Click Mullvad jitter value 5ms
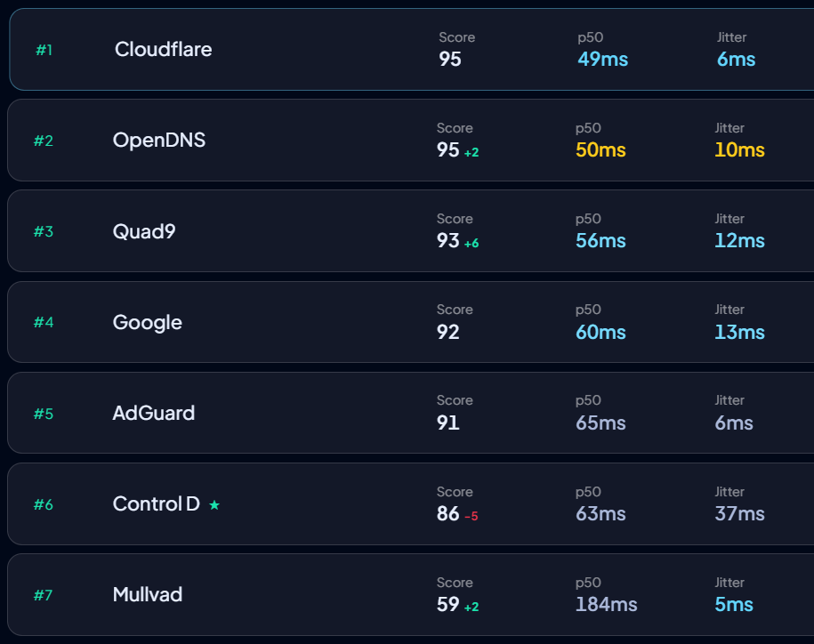The width and height of the screenshot is (814, 644). [734, 605]
